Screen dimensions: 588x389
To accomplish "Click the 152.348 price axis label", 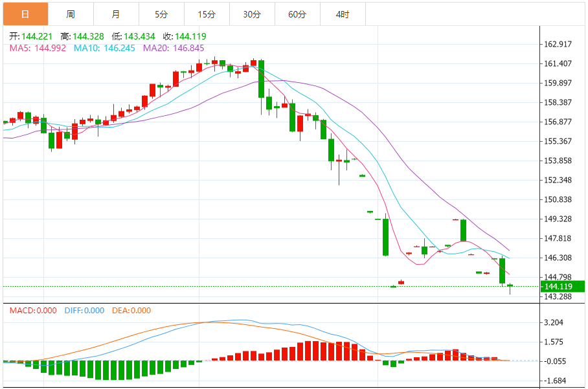I will coord(558,180).
